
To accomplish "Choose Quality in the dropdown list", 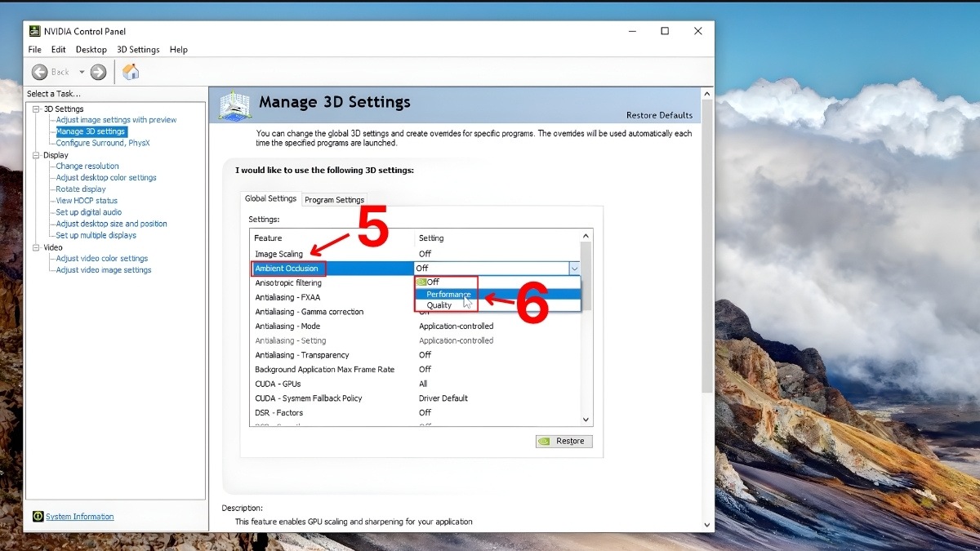I will point(498,305).
